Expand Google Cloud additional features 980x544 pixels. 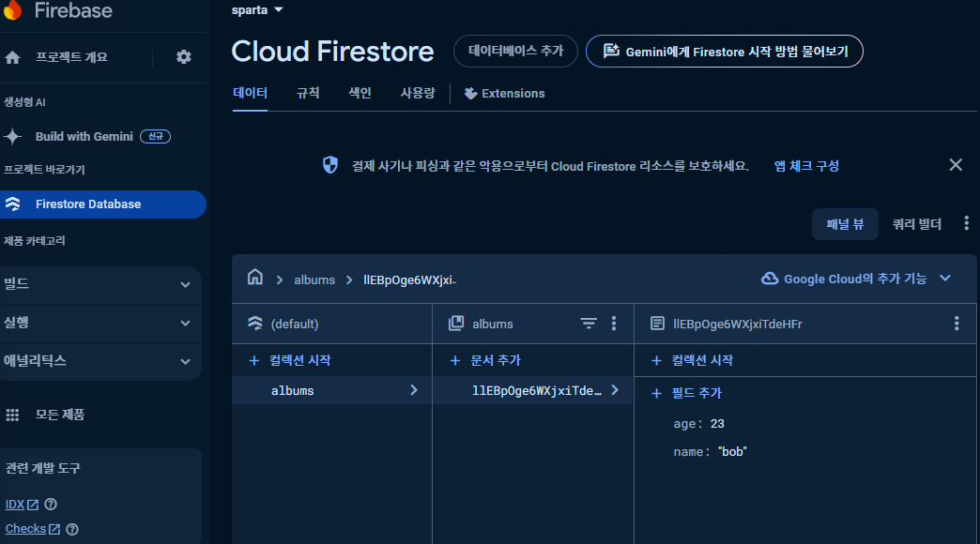[945, 279]
